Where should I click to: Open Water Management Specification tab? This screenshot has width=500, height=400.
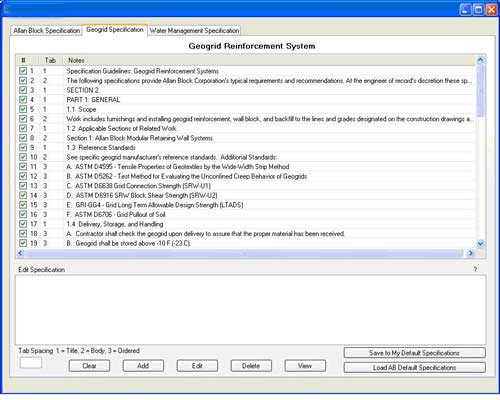(x=194, y=31)
